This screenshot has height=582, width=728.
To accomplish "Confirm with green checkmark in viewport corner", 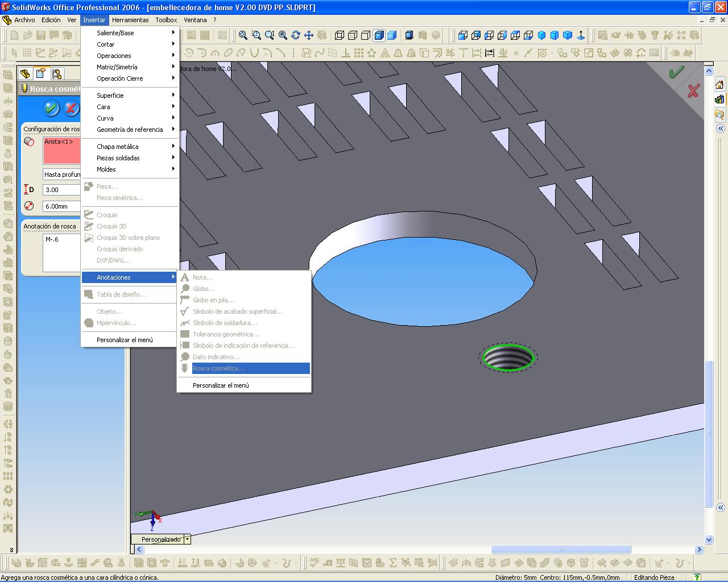I will coord(676,72).
